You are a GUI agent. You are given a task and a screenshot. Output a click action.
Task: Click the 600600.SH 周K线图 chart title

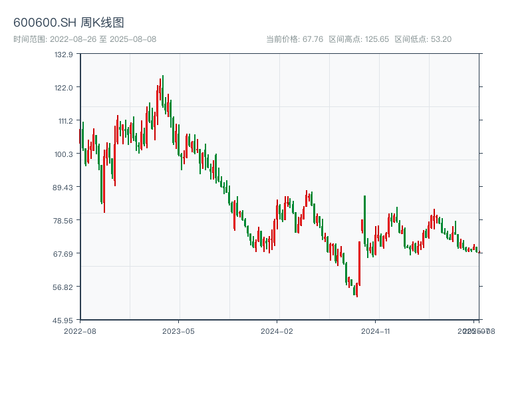(x=68, y=23)
